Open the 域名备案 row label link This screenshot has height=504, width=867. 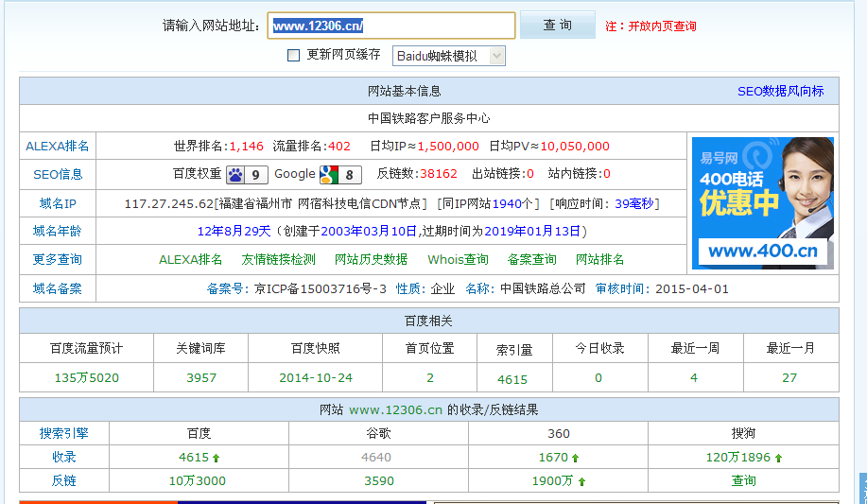(58, 288)
